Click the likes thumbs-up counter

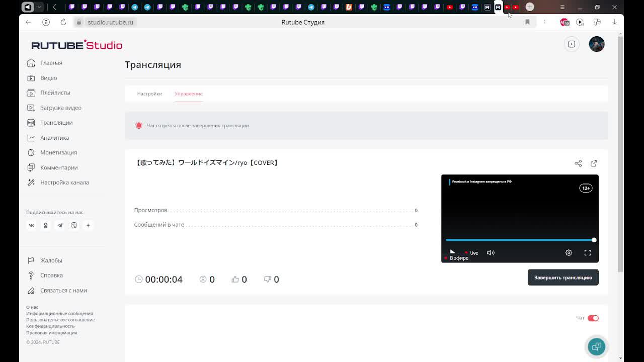(239, 279)
